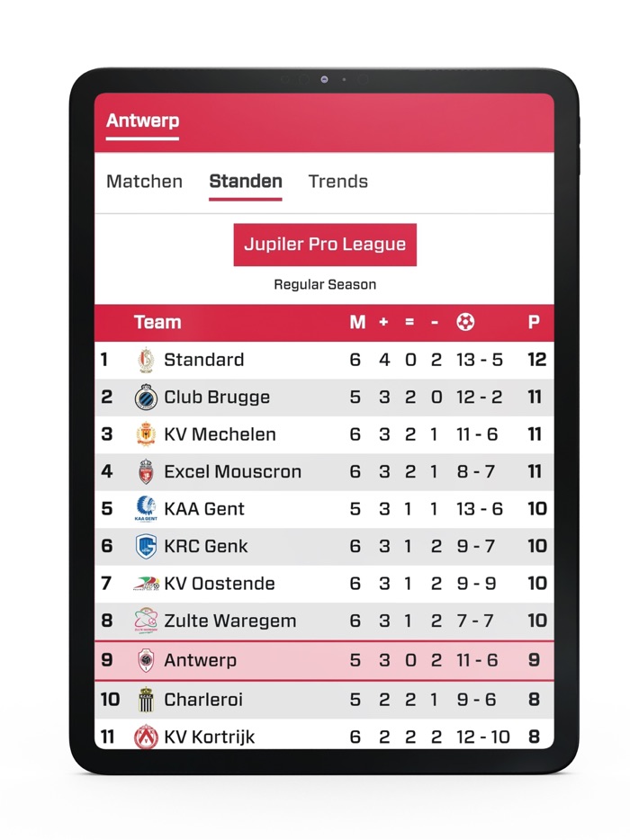630x840 pixels.
Task: Open the highlighted Antwerp standings row
Action: click(x=324, y=660)
